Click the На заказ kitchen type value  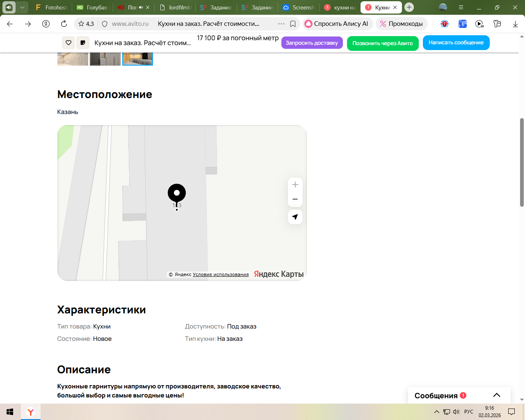pyautogui.click(x=230, y=339)
